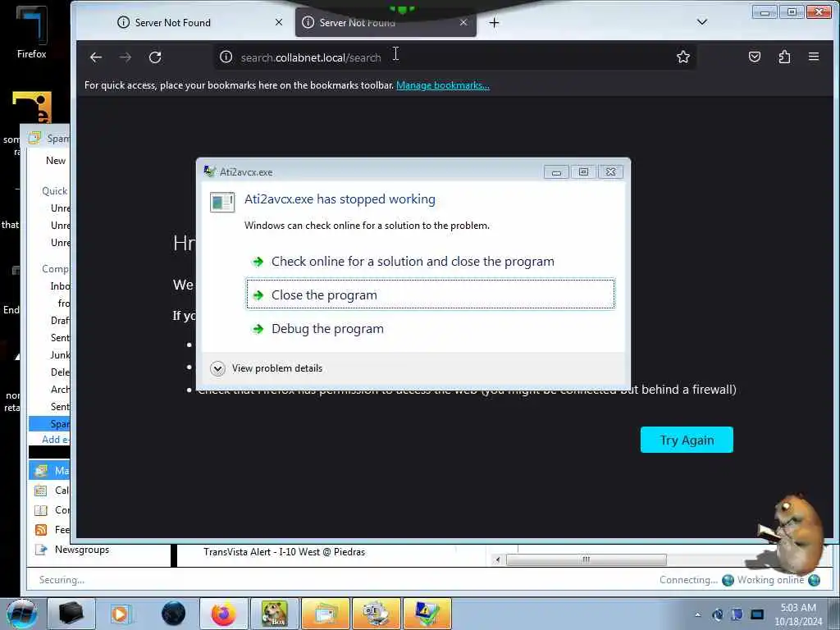Reload the page in Firefox
Image resolution: width=840 pixels, height=630 pixels.
click(x=155, y=57)
